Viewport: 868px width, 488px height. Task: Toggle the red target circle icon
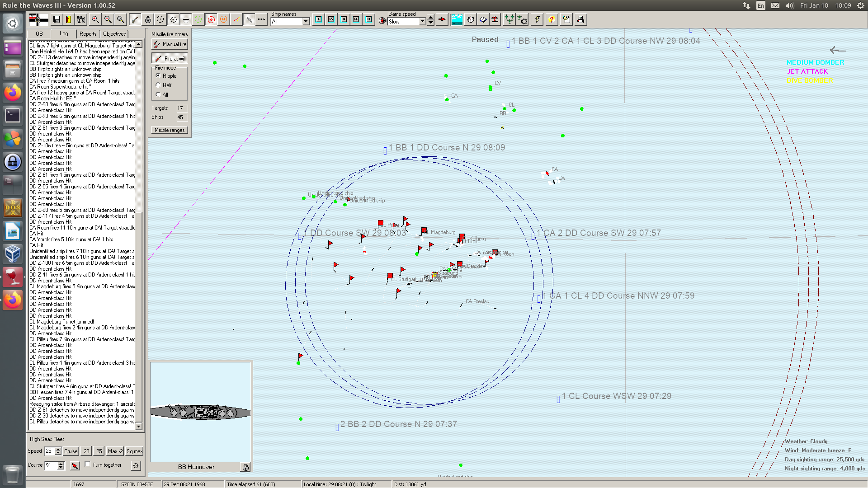click(211, 19)
